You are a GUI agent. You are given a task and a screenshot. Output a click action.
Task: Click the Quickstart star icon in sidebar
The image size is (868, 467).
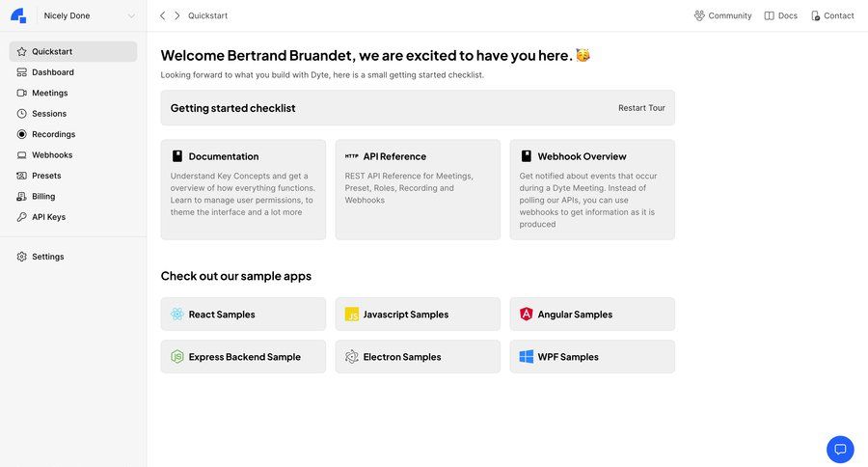(x=21, y=51)
